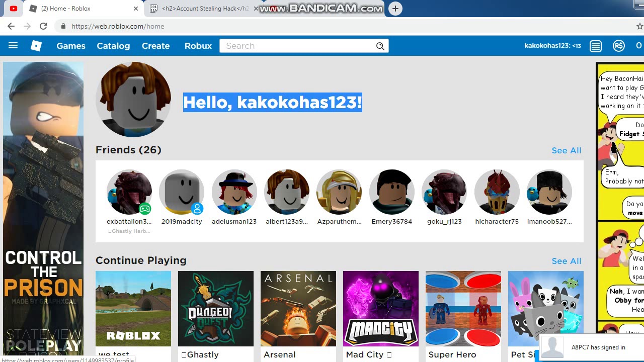644x362 pixels.
Task: Click username kakokohas123 in header
Action: tap(552, 46)
